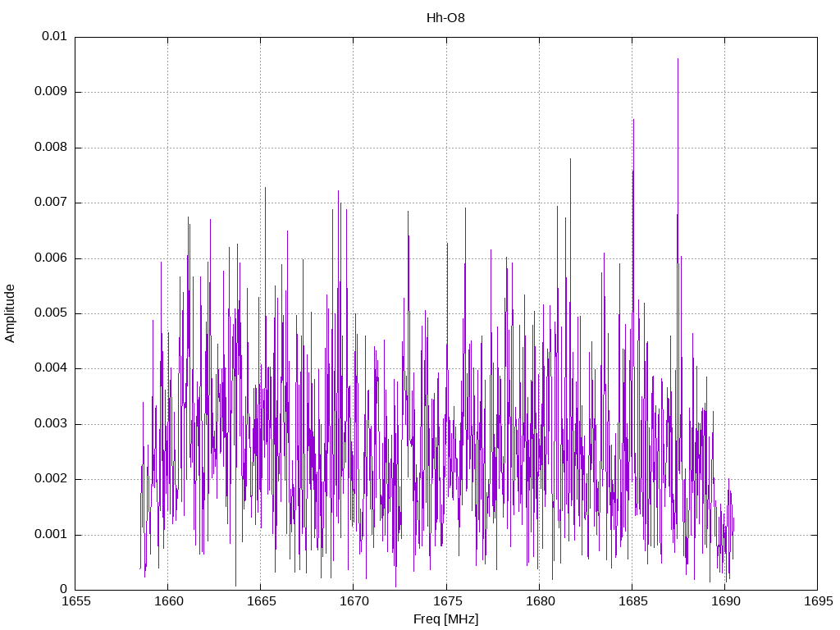
Task: Click y-axis tick value 0.008
Action: (x=50, y=148)
